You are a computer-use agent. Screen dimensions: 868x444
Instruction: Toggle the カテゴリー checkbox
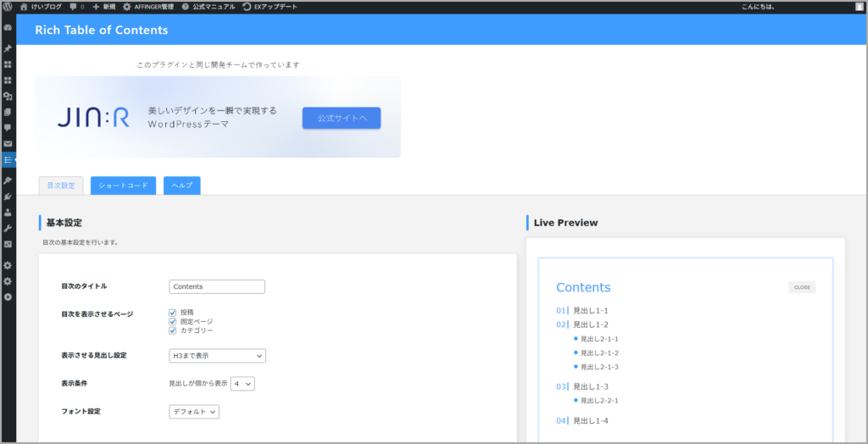pos(173,330)
